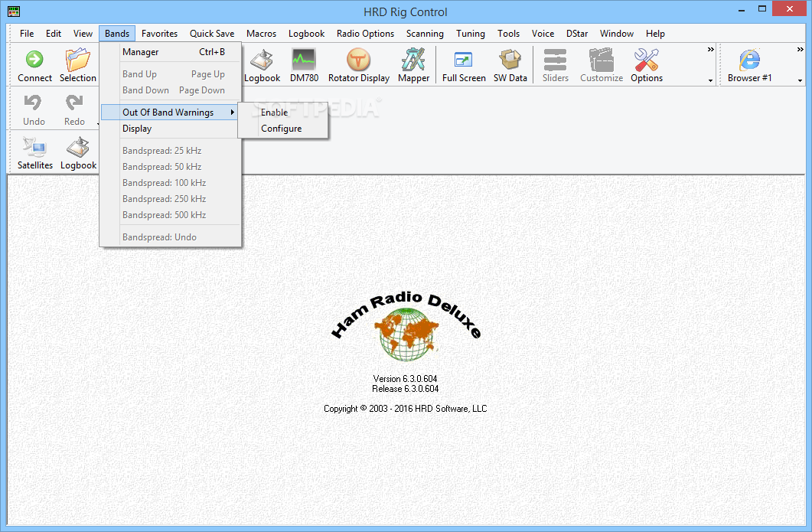
Task: Click Enable in the warnings submenu
Action: [x=282, y=113]
